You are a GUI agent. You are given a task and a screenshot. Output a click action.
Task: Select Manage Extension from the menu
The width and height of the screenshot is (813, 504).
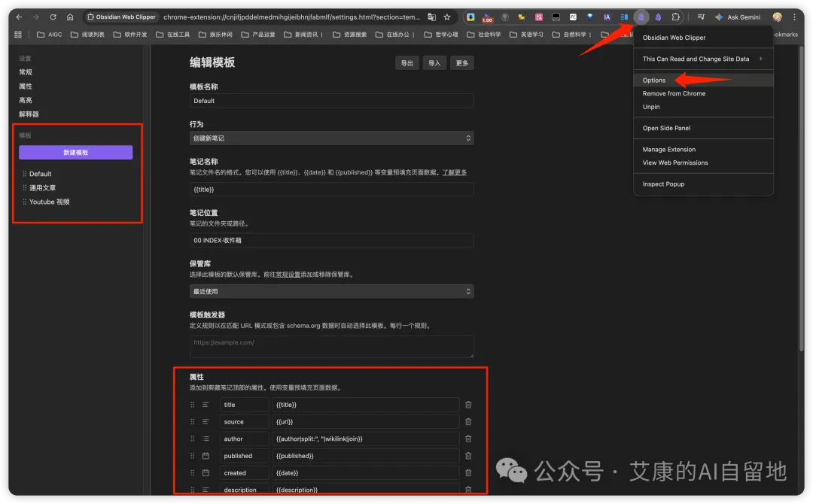pyautogui.click(x=668, y=149)
